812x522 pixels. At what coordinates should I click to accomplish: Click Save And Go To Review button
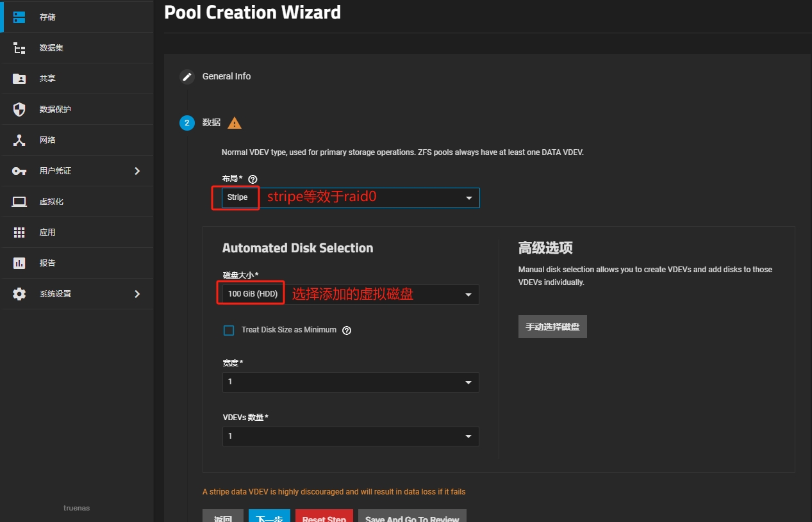point(412,517)
